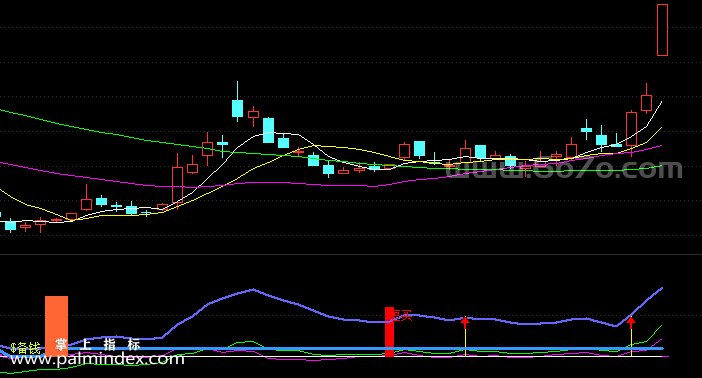702x378 pixels.
Task: Click the purple-blue indicator line at its peak
Action: pyautogui.click(x=253, y=289)
